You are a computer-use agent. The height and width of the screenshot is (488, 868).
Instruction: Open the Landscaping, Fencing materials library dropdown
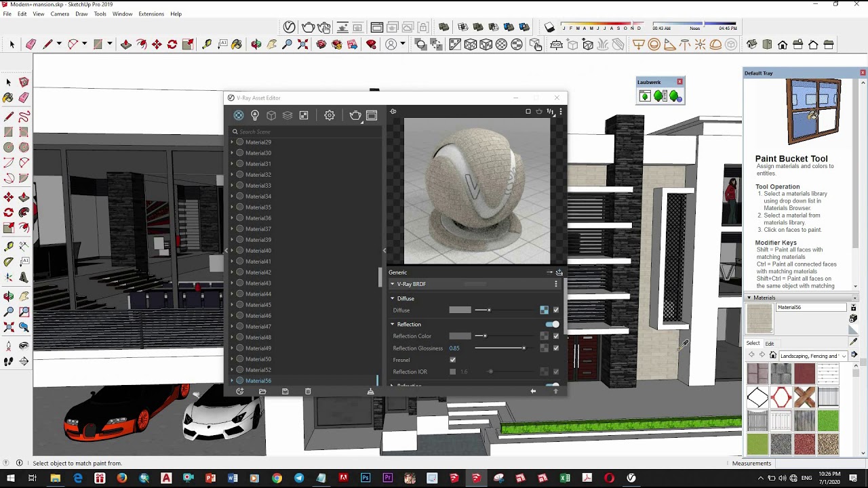812,355
